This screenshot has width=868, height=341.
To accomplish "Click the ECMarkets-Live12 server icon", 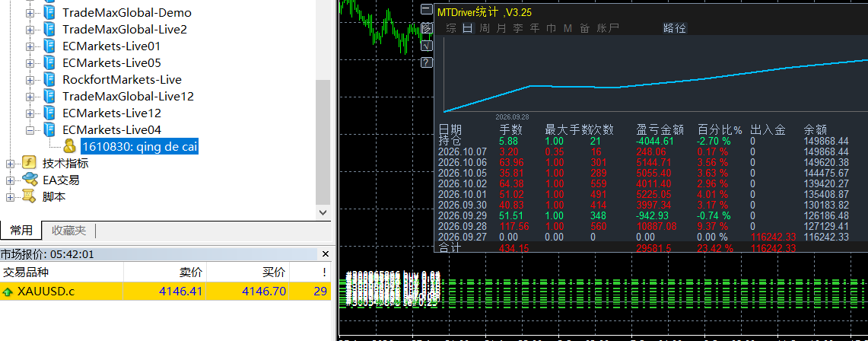I will click(49, 113).
